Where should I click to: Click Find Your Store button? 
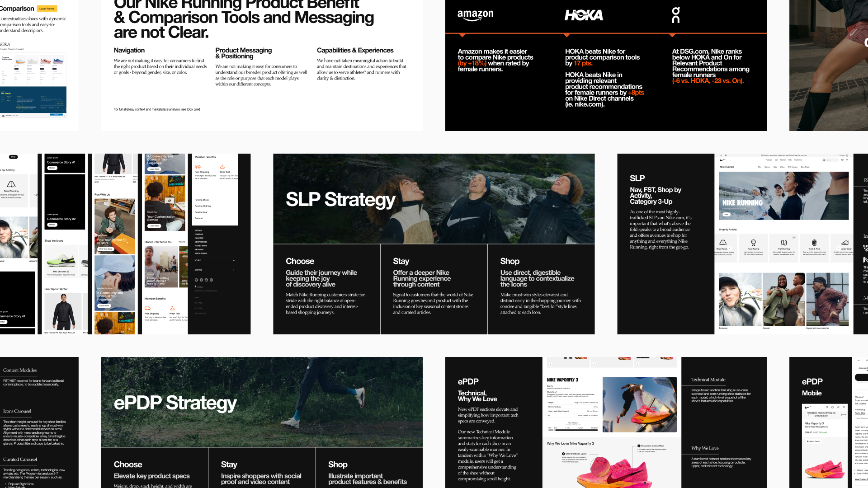point(106,249)
